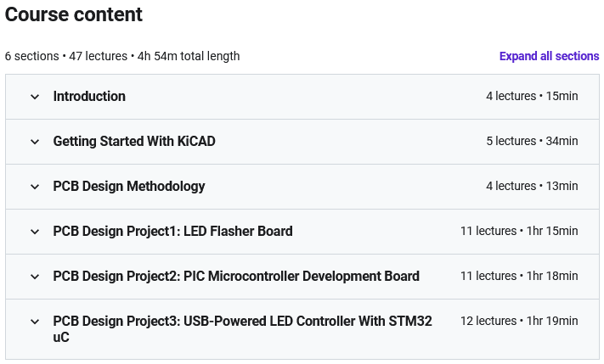Click the 11 lectures • 1hr 18min label
Viewport: 604px width, 364px height.
tap(519, 277)
